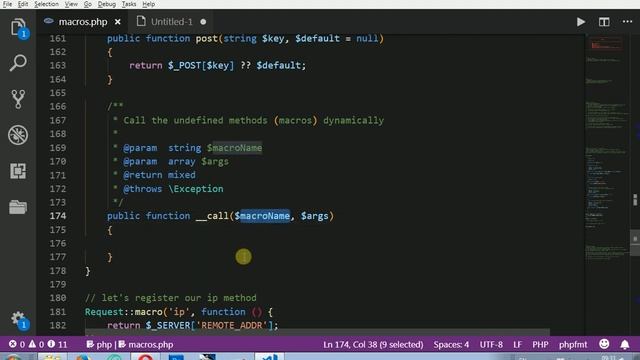Open the Go menu
Image resolution: width=640 pixels, height=360 pixels.
click(88, 4)
